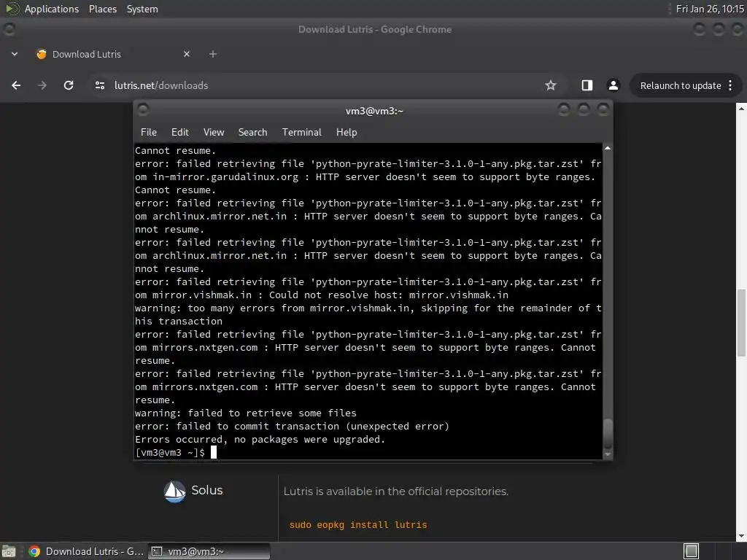Go back in Chrome

coord(16,85)
